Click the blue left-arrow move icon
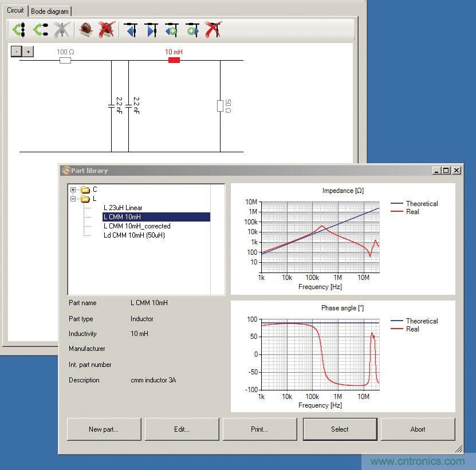 (131, 30)
